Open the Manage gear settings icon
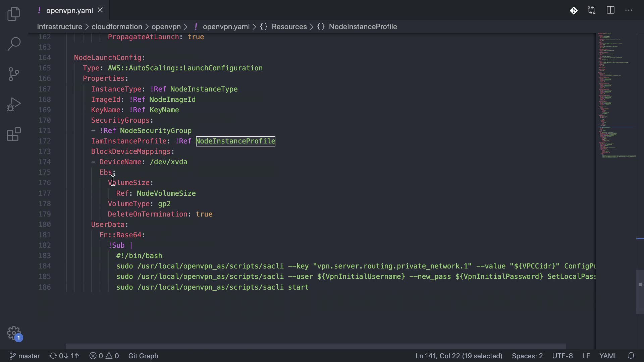644x362 pixels. [x=14, y=333]
